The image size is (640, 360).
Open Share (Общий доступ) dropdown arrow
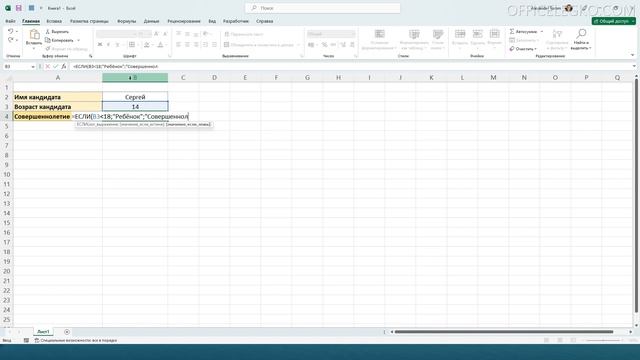(633, 21)
